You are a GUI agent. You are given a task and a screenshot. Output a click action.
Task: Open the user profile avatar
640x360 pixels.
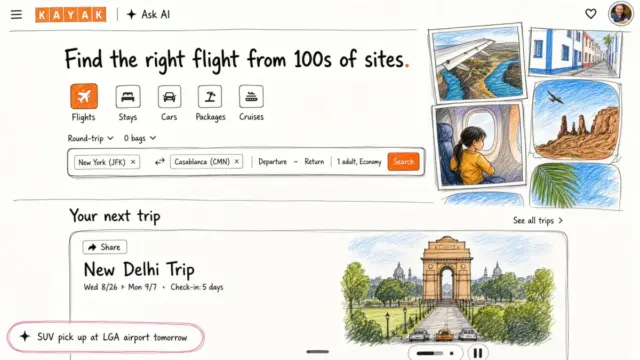point(620,13)
